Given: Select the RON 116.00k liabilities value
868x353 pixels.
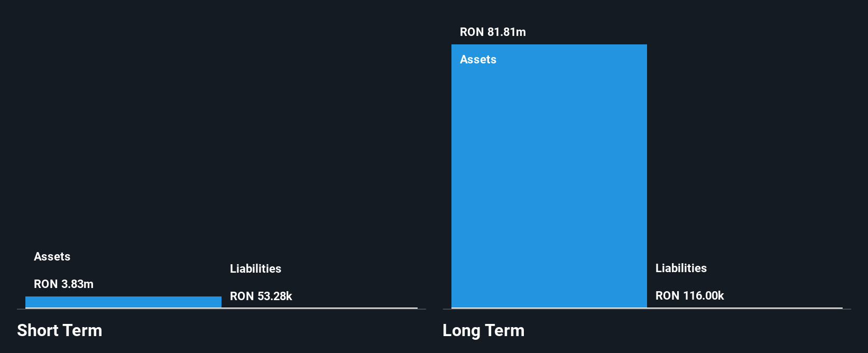Looking at the screenshot, I should tap(690, 296).
